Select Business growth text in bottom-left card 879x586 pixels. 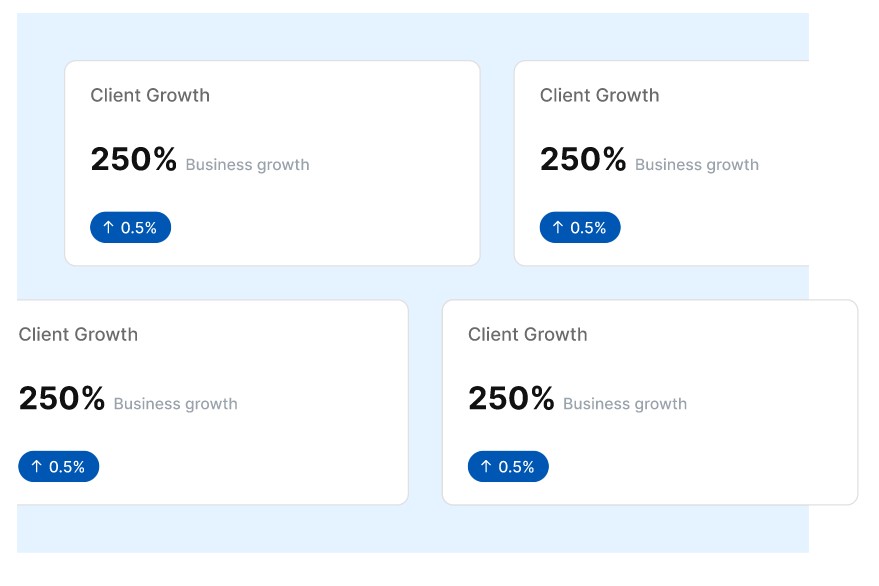pyautogui.click(x=175, y=404)
